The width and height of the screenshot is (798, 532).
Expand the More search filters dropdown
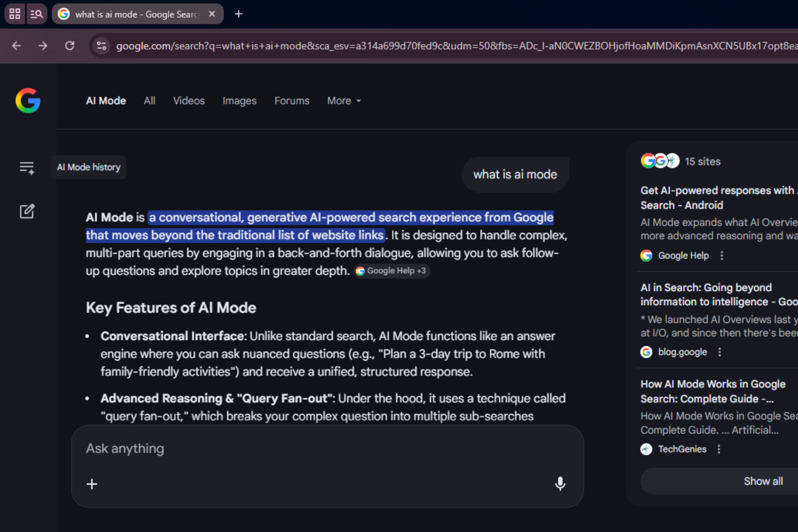(x=344, y=101)
